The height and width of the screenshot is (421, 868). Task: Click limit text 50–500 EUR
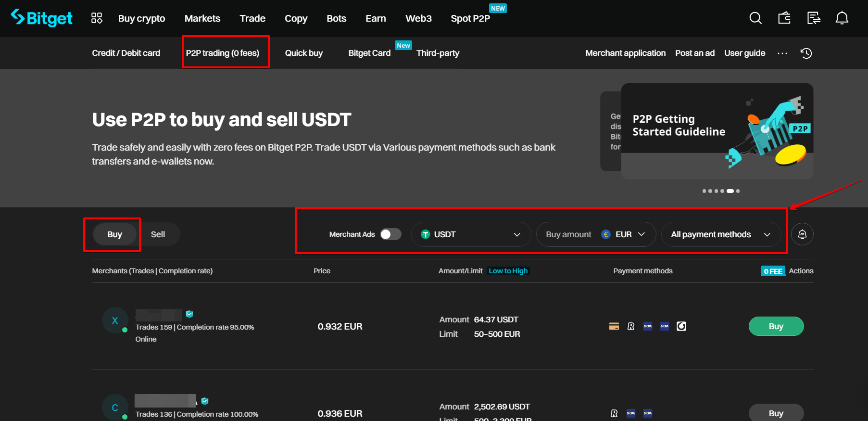(497, 334)
